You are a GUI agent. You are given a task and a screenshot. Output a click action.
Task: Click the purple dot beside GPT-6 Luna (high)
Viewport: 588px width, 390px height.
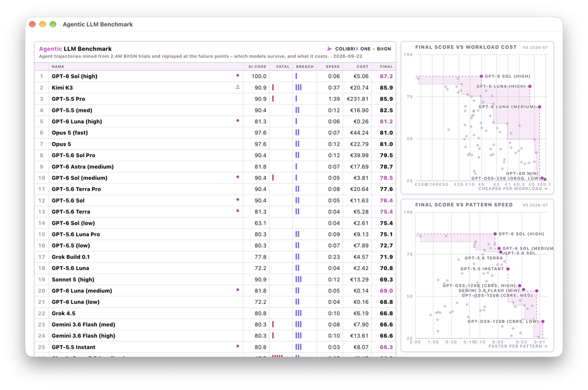point(238,120)
